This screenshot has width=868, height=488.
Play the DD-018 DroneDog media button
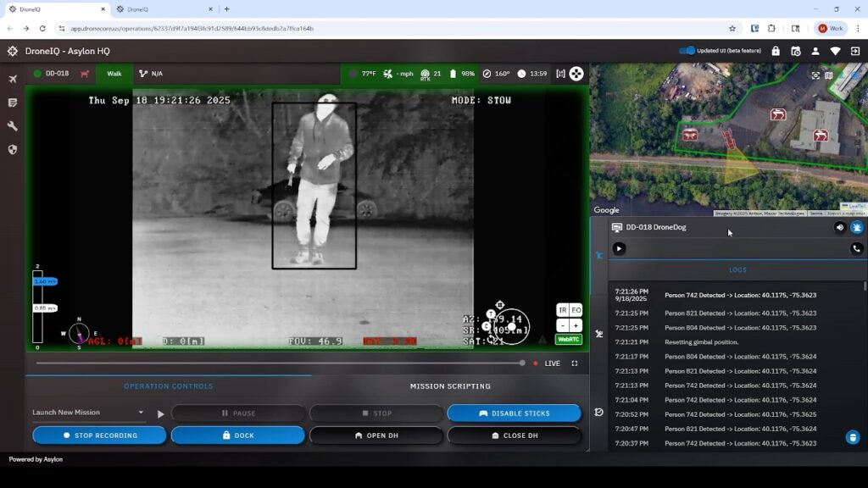point(619,248)
